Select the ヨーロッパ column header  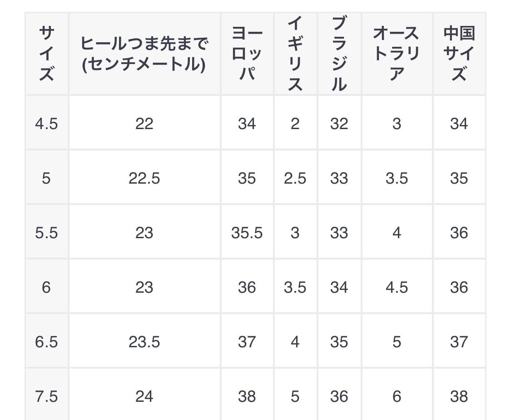(x=247, y=54)
